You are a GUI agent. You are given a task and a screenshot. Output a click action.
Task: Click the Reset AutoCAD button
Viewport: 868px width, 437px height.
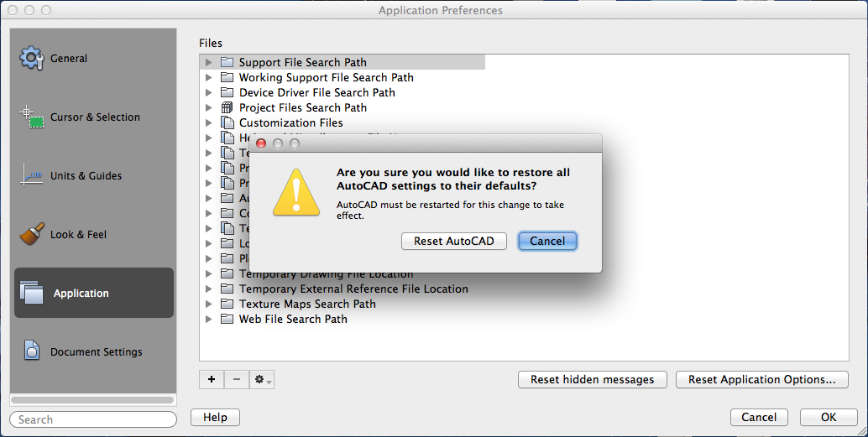point(454,242)
